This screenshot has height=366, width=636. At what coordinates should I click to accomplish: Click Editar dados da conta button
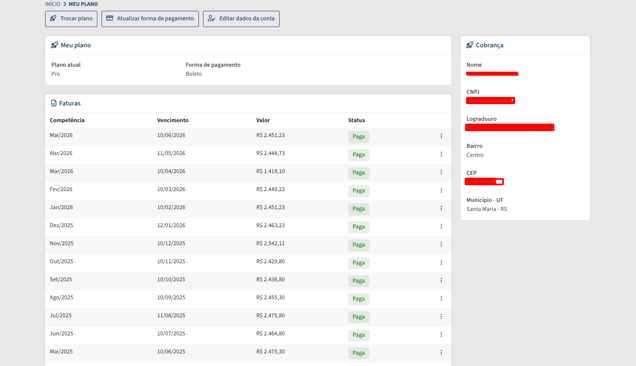[x=241, y=19]
